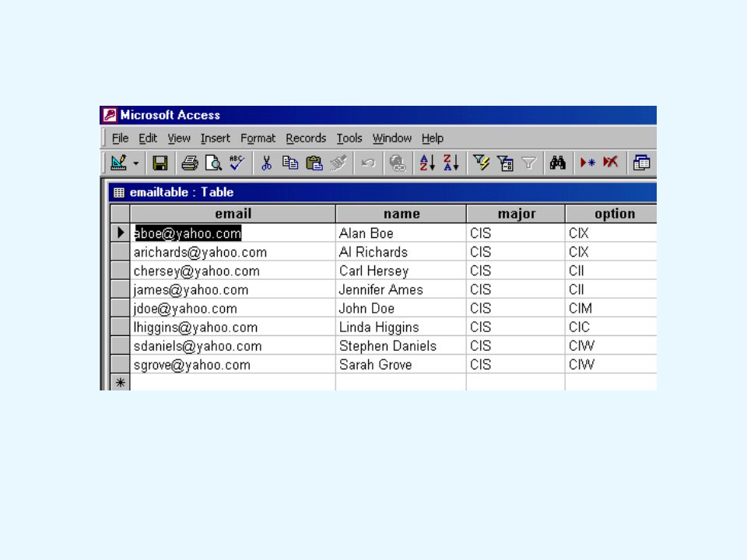Click the new record asterisk row selector
The image size is (747, 560).
120,383
